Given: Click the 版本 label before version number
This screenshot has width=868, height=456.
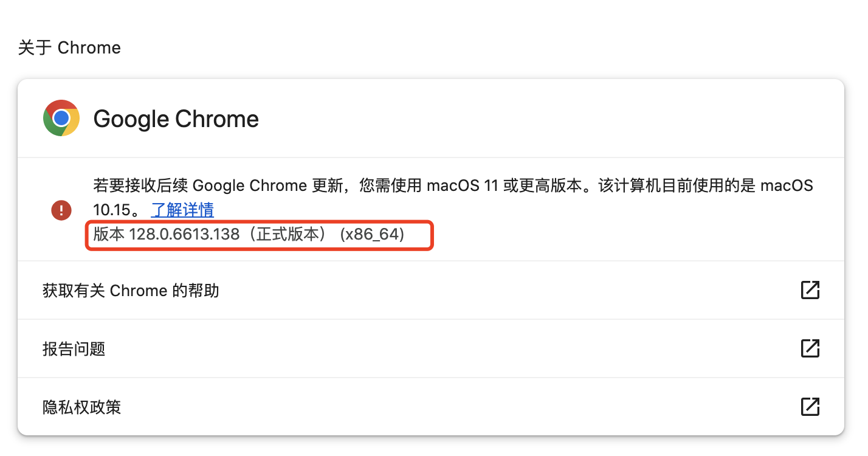Looking at the screenshot, I should tap(109, 234).
